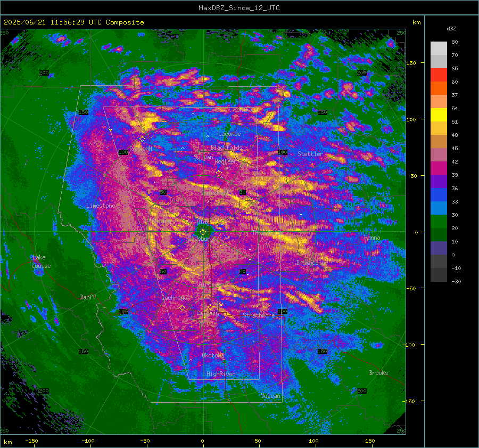Click the white plus marker west of Hanna
Image resolution: width=479 pixels, height=448 pixels.
point(301,214)
